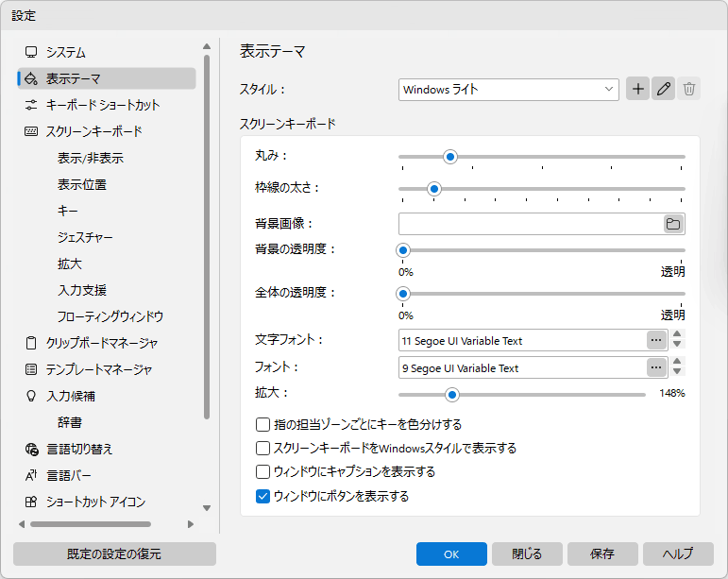Click the 言語切り替え globe icon
Image resolution: width=728 pixels, height=579 pixels.
click(31, 449)
